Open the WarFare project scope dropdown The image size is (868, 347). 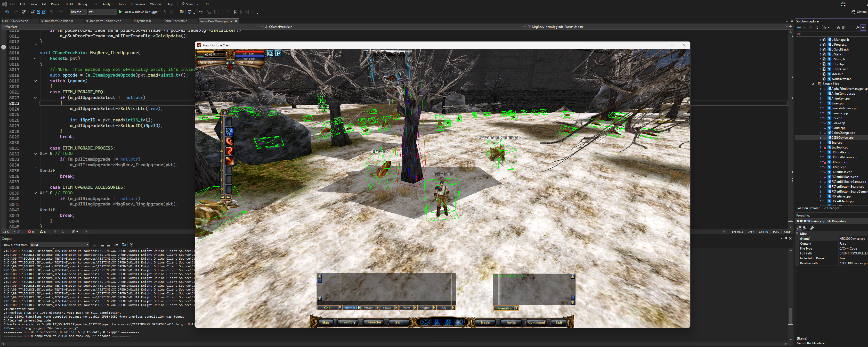(x=132, y=27)
